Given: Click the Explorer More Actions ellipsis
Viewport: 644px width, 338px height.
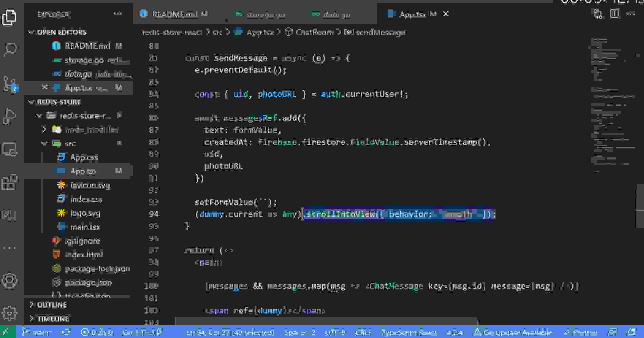Looking at the screenshot, I should point(118,14).
